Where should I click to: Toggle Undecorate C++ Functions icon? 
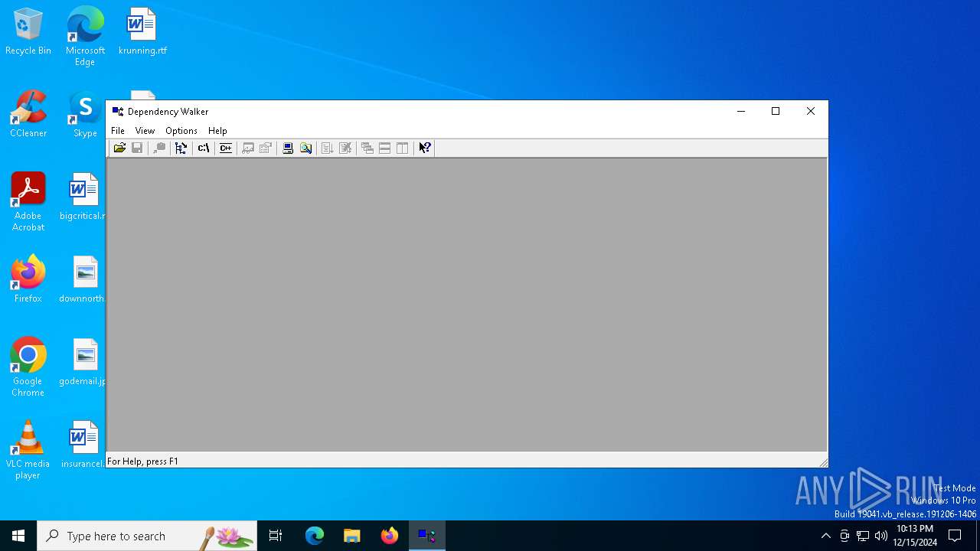[x=226, y=148]
